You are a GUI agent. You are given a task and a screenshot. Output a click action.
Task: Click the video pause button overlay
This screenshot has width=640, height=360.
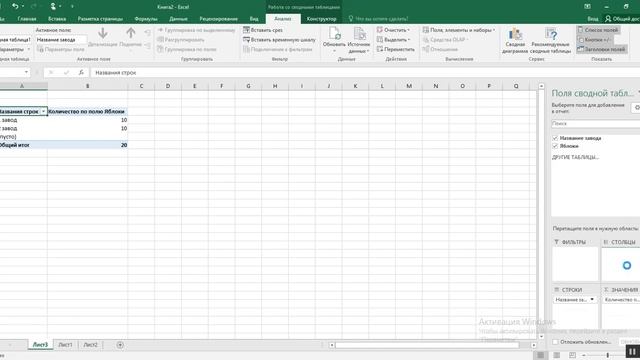click(x=632, y=351)
